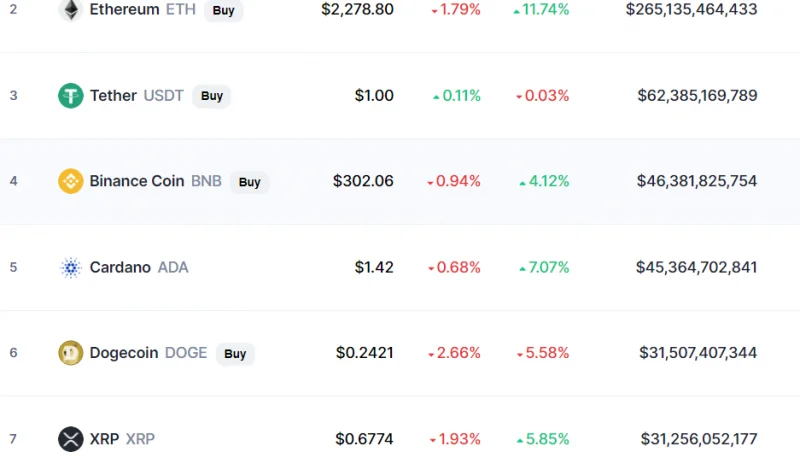Click the Dogecoin Buy button
This screenshot has height=458, width=800.
click(235, 353)
